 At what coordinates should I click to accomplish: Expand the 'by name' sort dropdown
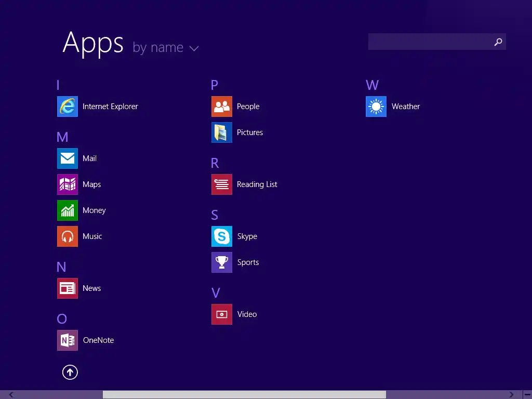166,47
